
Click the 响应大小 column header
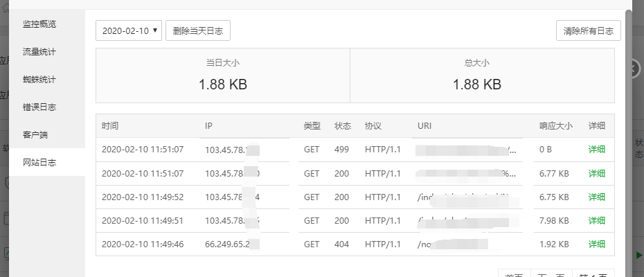[555, 126]
